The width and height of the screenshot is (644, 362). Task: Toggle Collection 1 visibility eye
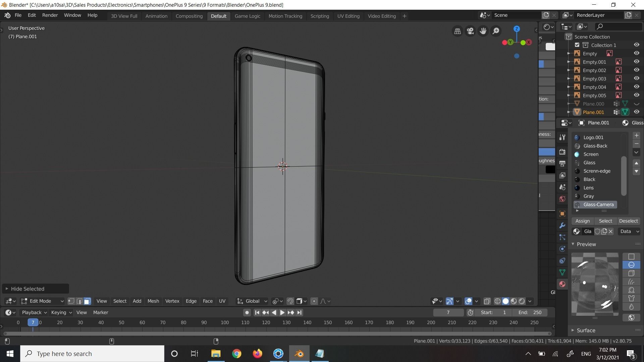(x=636, y=45)
